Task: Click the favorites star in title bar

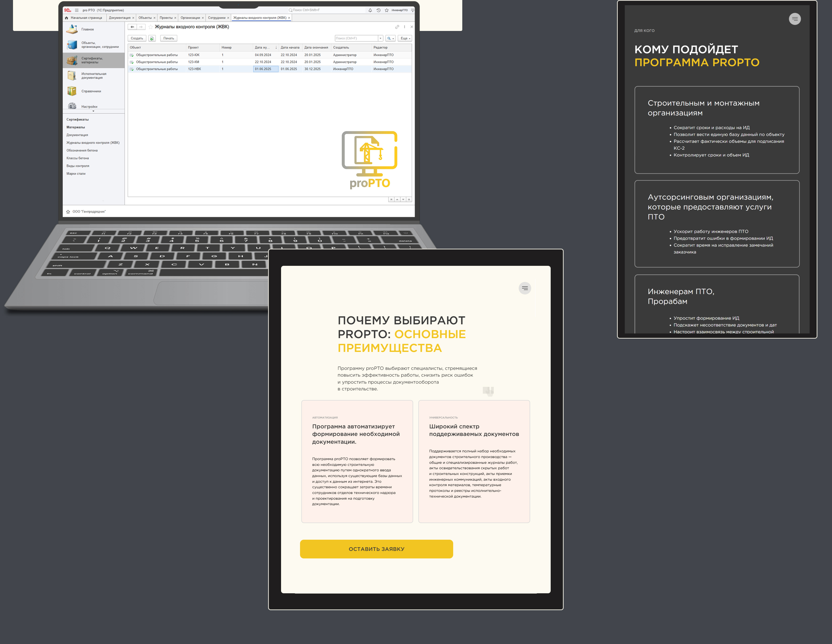Action: 387,10
